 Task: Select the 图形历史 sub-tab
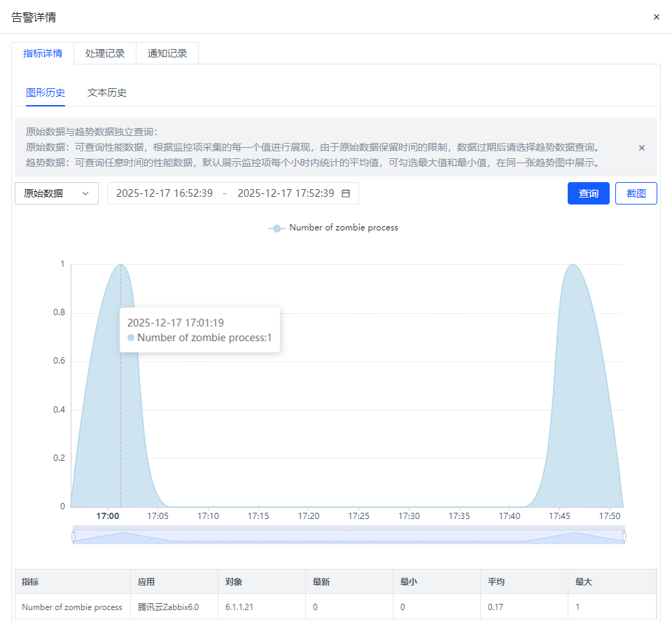point(45,92)
